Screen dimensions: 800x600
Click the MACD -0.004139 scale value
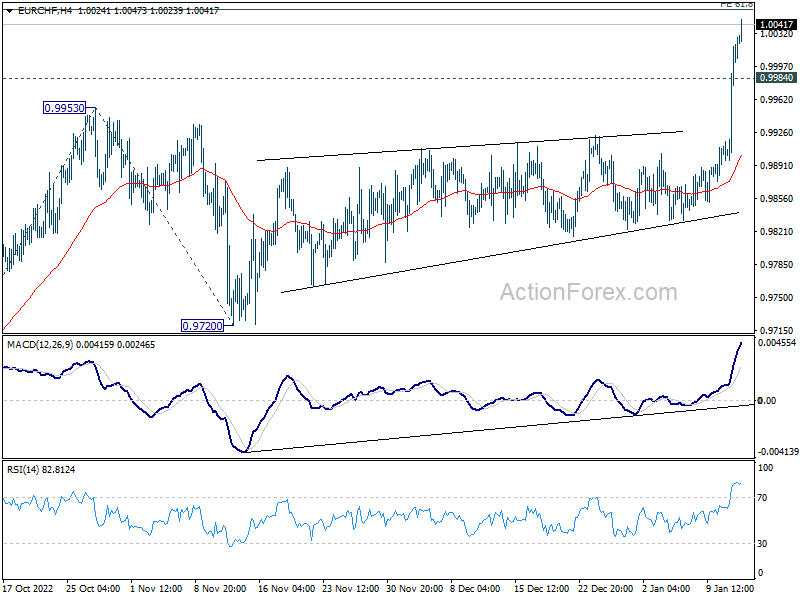click(x=778, y=452)
